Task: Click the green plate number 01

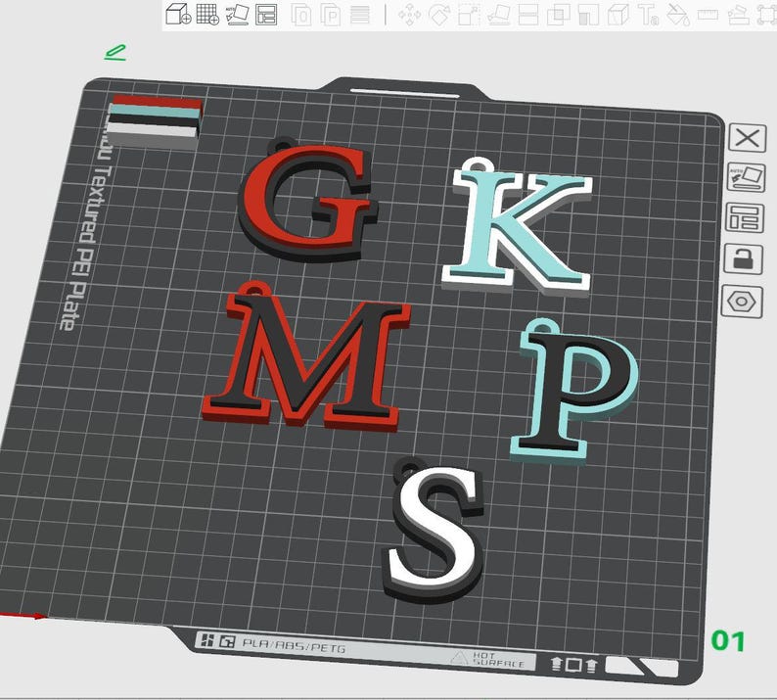Action: 728,641
